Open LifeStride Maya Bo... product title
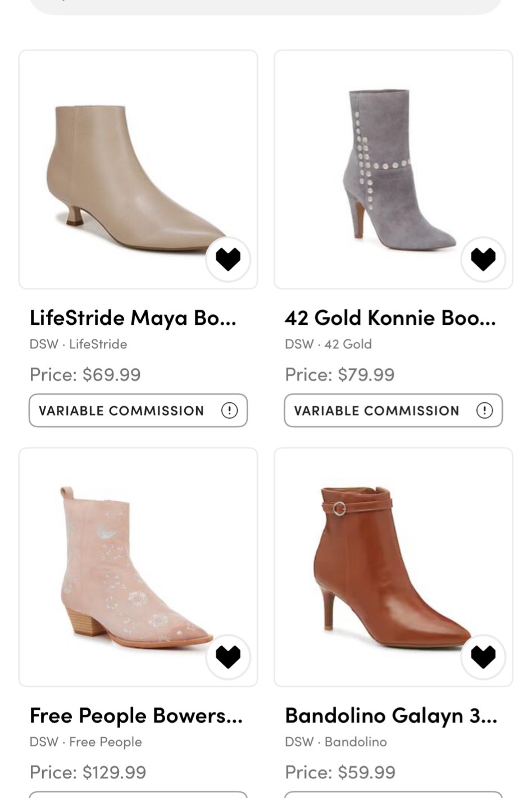The height and width of the screenshot is (798, 532). (133, 318)
